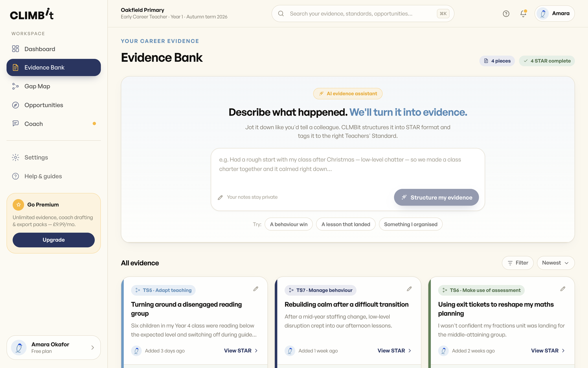Image resolution: width=588 pixels, height=368 pixels.
Task: Open Help & guides
Action: coord(54,176)
